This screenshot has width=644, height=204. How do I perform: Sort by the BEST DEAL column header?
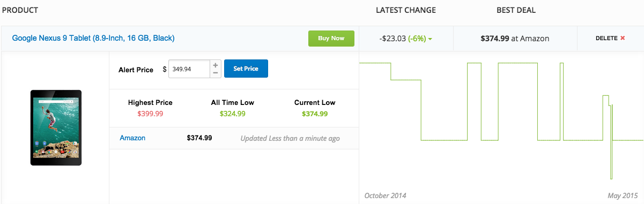point(516,10)
